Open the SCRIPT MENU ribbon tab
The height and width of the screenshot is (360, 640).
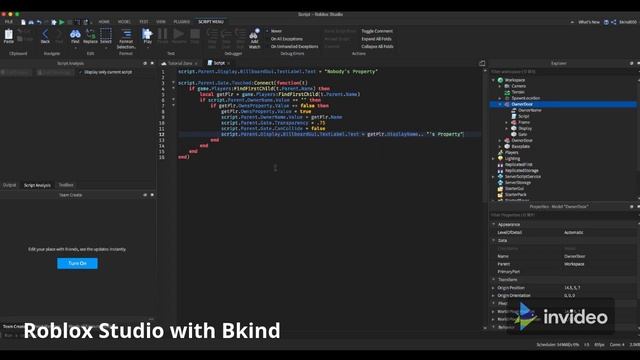(211, 22)
